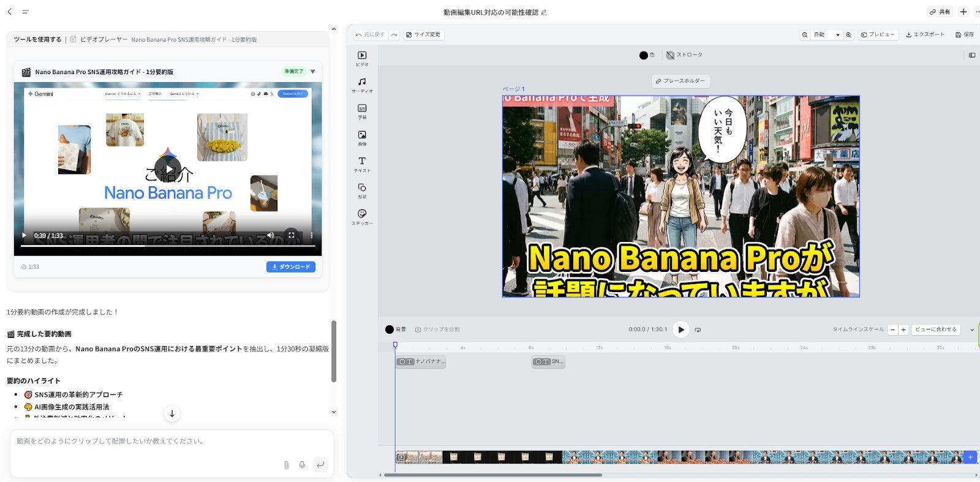Click the エクスポート (export) toolbar item

click(x=925, y=35)
